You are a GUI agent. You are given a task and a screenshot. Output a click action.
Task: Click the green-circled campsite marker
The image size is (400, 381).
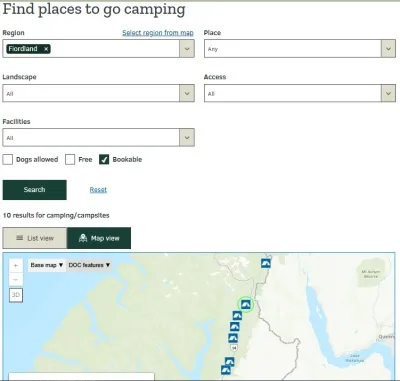click(246, 304)
